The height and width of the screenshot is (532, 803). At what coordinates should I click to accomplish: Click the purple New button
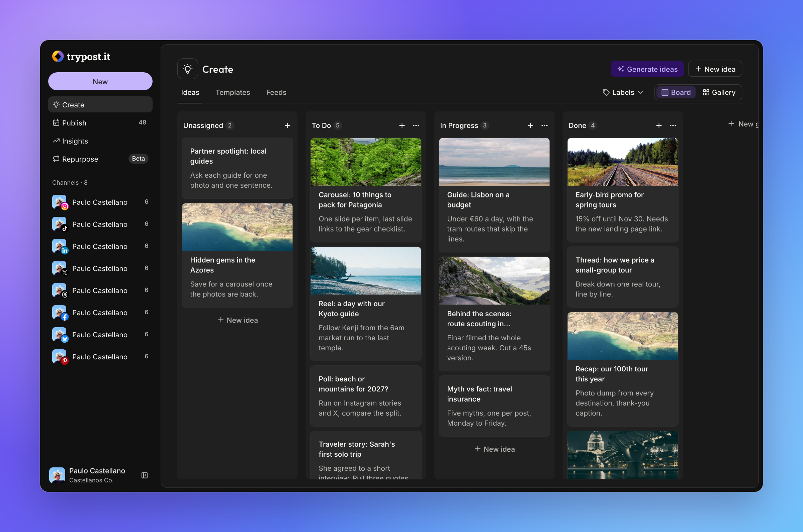100,81
